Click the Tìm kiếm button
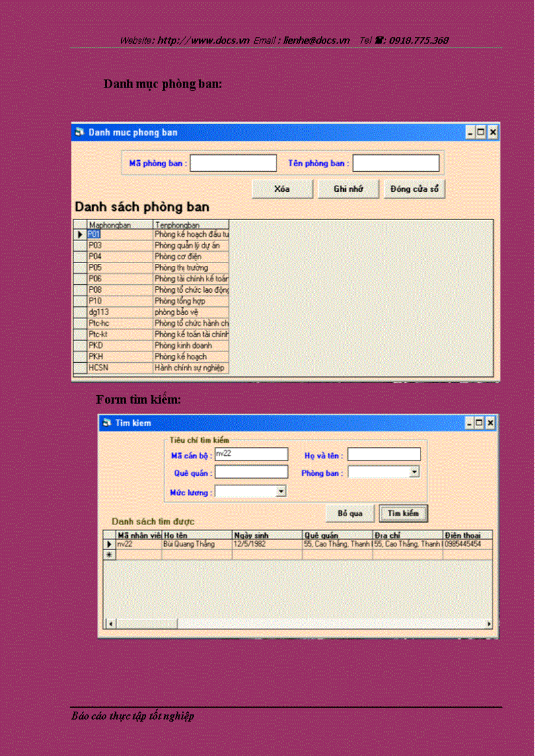Image resolution: width=549 pixels, height=756 pixels. pos(403,513)
